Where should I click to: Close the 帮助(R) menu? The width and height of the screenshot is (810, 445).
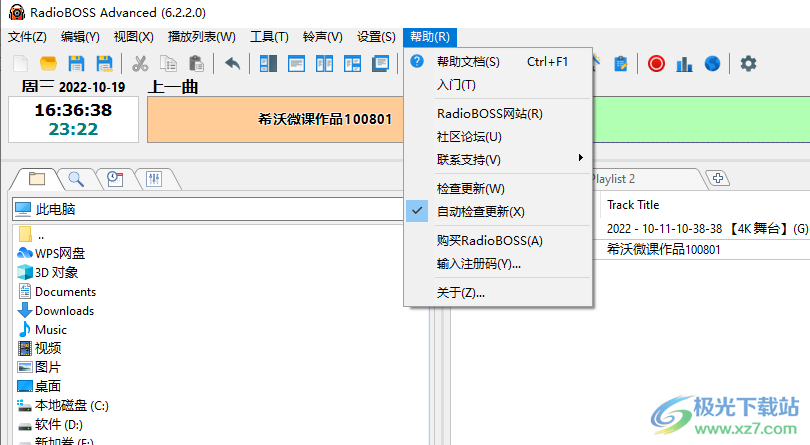[x=430, y=37]
